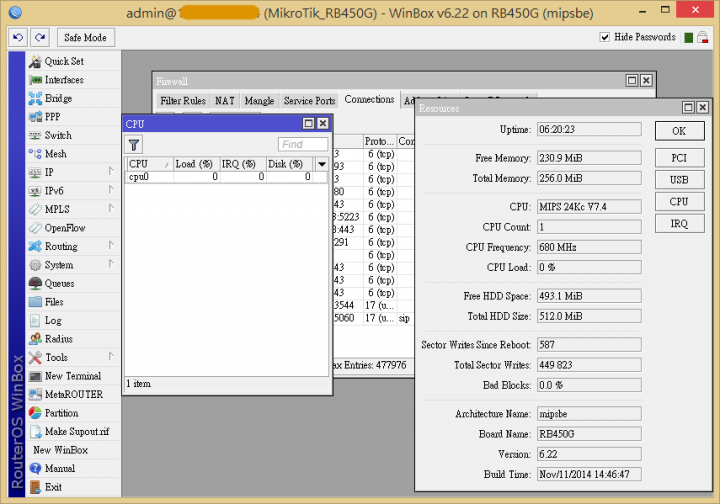Click the green status indicator square
720x504 pixels.
[688, 38]
